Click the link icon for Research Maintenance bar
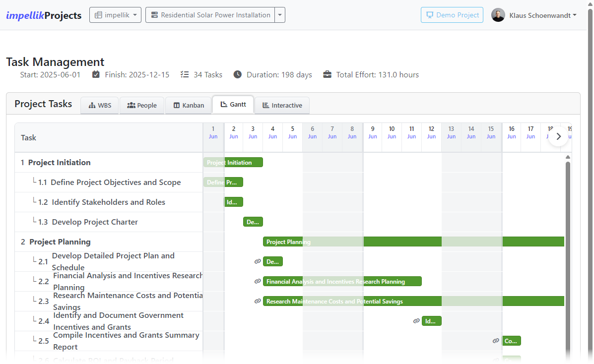Screen dimensions: 594x364 pyautogui.click(x=258, y=301)
